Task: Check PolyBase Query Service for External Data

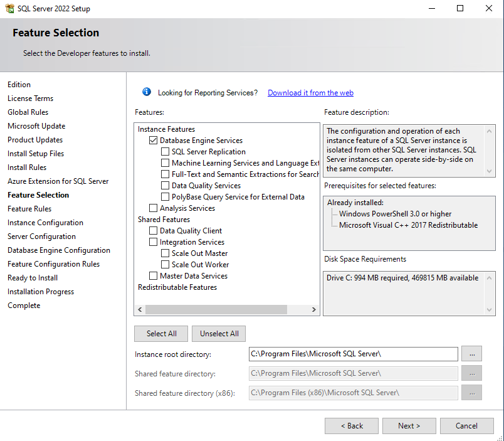Action: click(165, 196)
